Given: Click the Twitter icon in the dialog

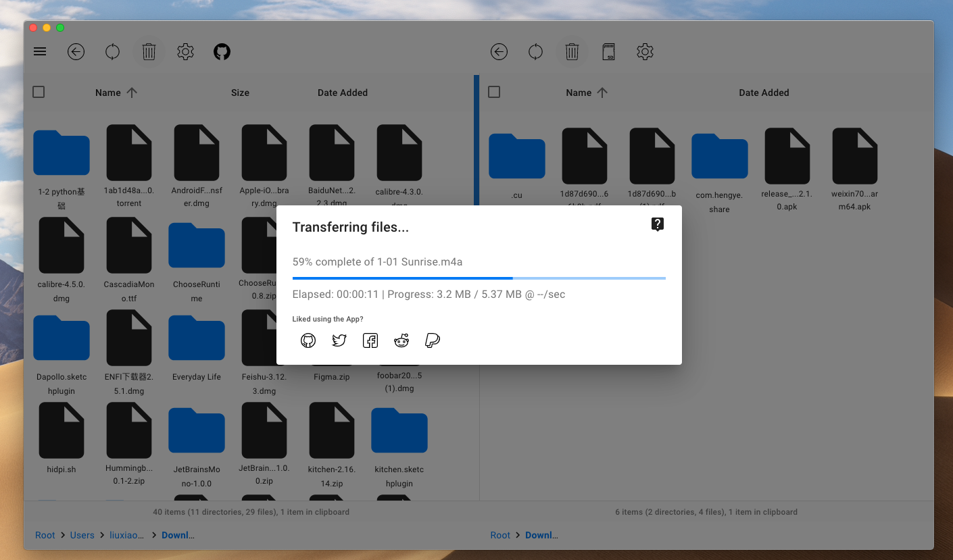Looking at the screenshot, I should click(x=339, y=340).
